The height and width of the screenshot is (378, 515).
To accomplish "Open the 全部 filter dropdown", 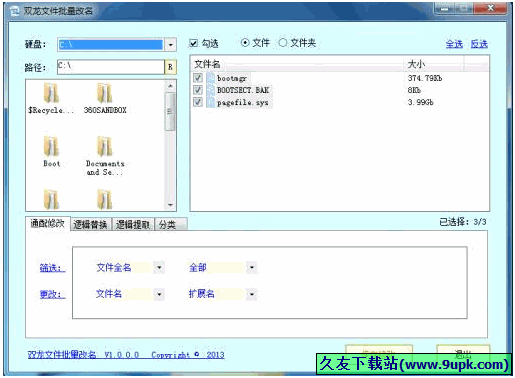I will pos(252,267).
